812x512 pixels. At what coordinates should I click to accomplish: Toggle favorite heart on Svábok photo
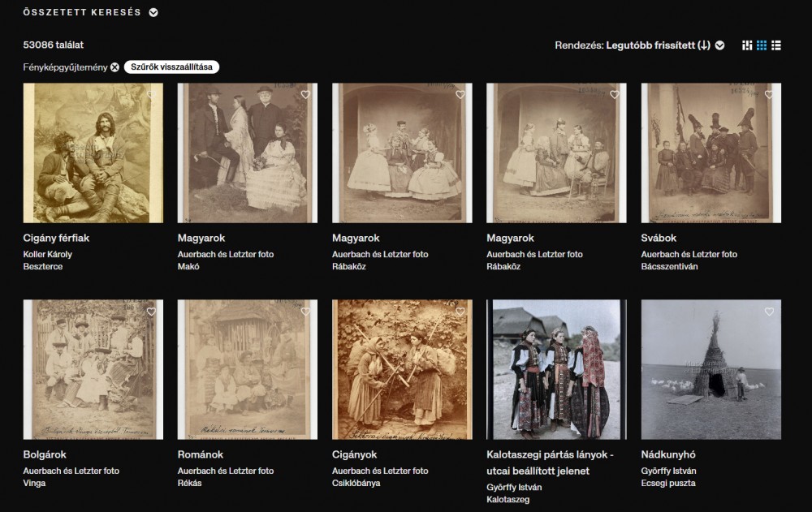[769, 95]
